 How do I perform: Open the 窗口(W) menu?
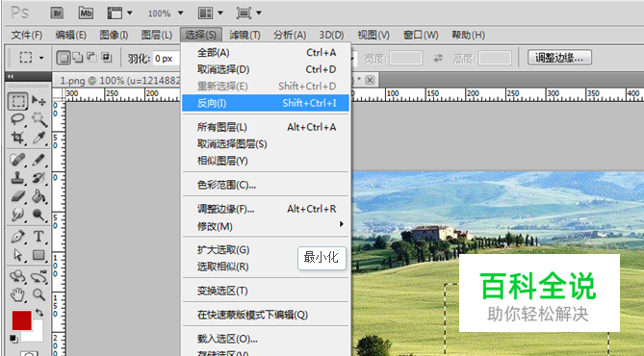(421, 36)
